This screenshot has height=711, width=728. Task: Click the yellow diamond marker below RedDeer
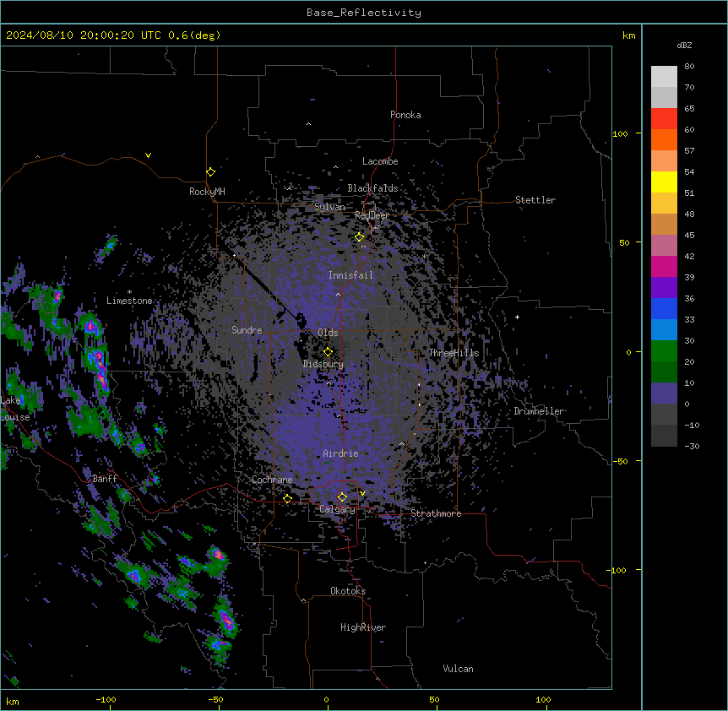360,237
